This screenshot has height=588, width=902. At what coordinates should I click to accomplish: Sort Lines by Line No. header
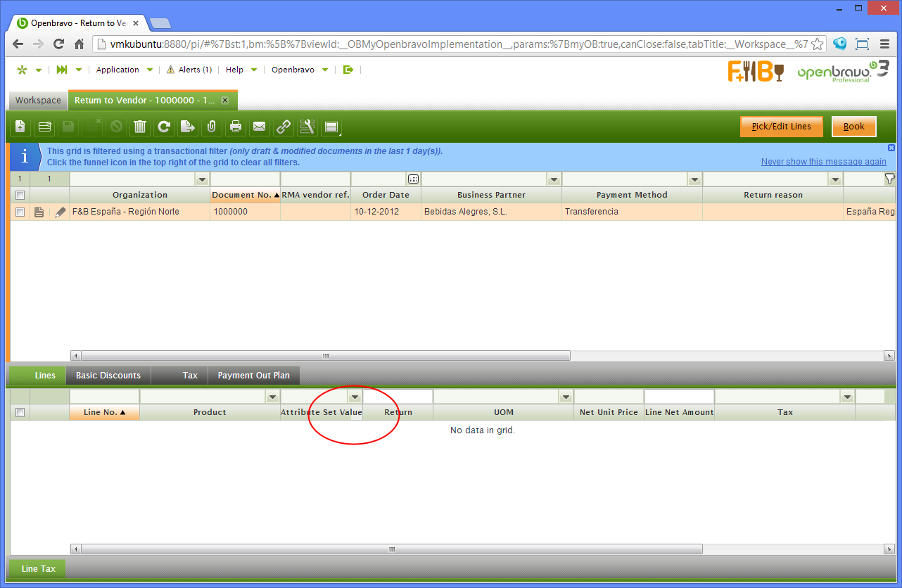[x=104, y=412]
